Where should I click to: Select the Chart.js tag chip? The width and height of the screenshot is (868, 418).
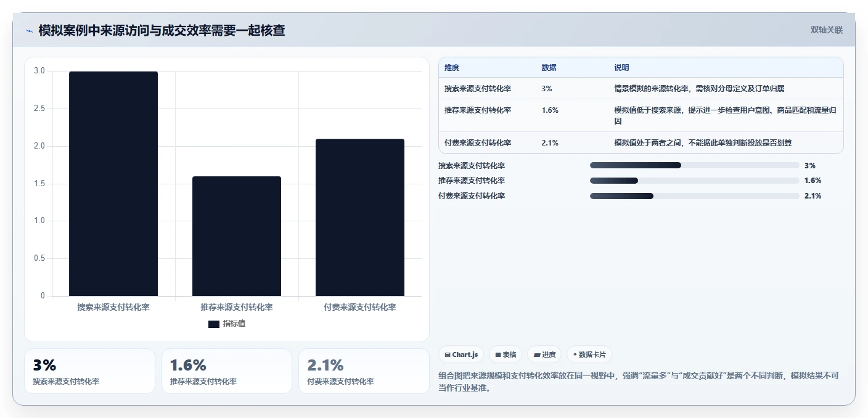(461, 354)
